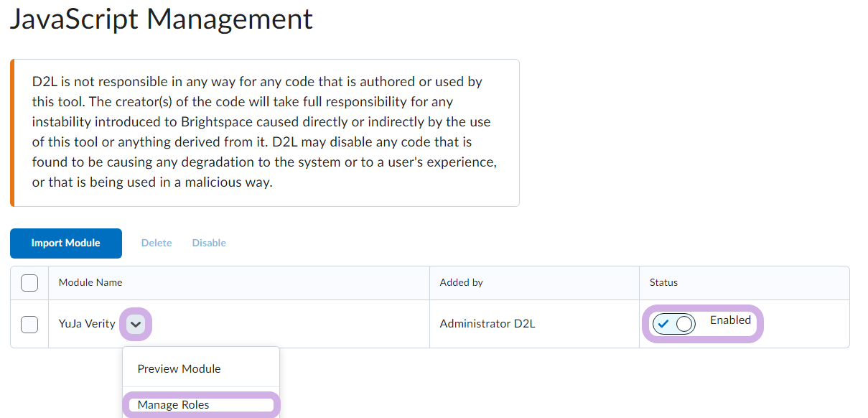Open the YuJa Verity chevron context menu
Screen dimensions: 868x418
[136, 324]
